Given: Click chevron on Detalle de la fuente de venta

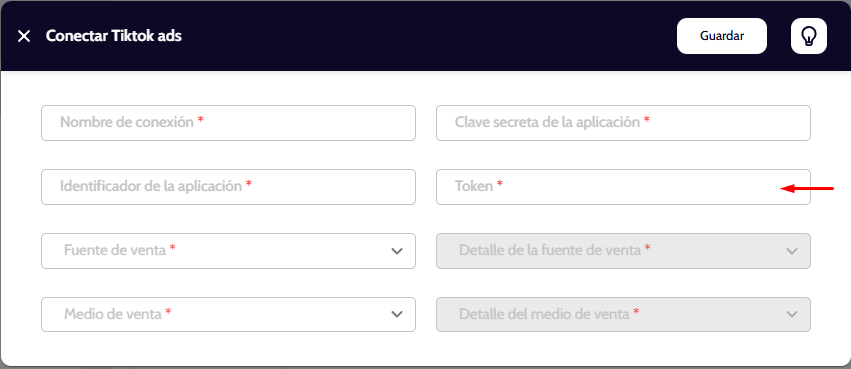Looking at the screenshot, I should tap(792, 251).
